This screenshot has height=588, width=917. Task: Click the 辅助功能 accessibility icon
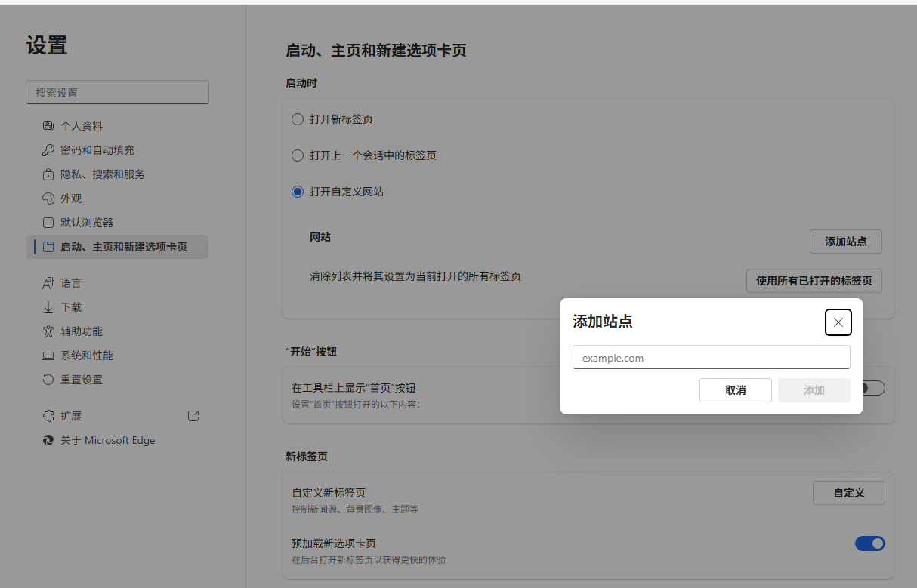48,331
